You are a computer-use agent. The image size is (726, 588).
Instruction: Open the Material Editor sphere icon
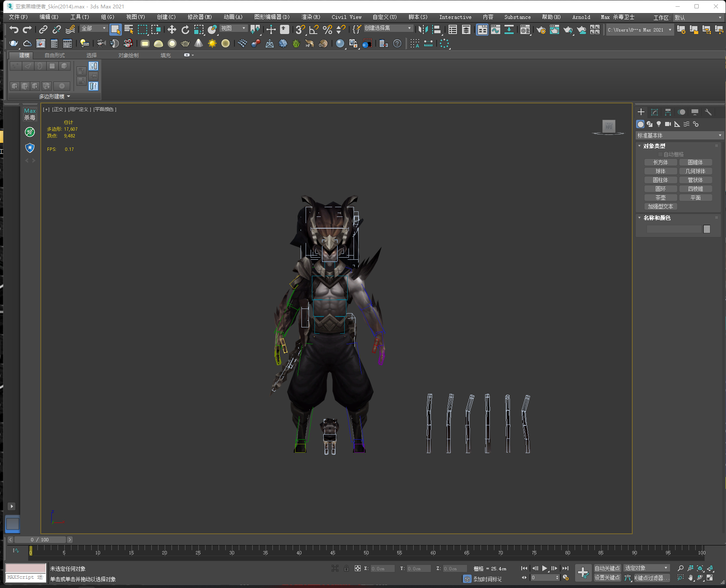tap(525, 29)
